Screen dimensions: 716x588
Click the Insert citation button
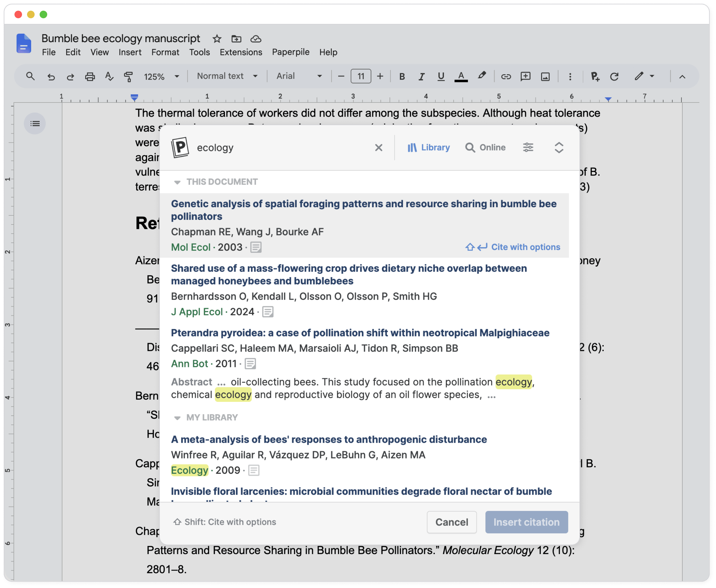[527, 522]
